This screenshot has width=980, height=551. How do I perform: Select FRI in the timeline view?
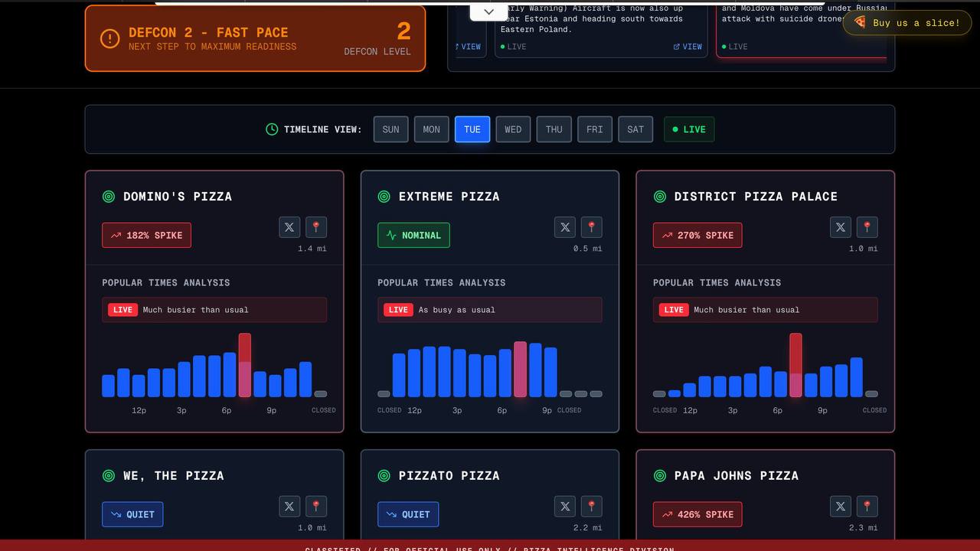tap(595, 129)
